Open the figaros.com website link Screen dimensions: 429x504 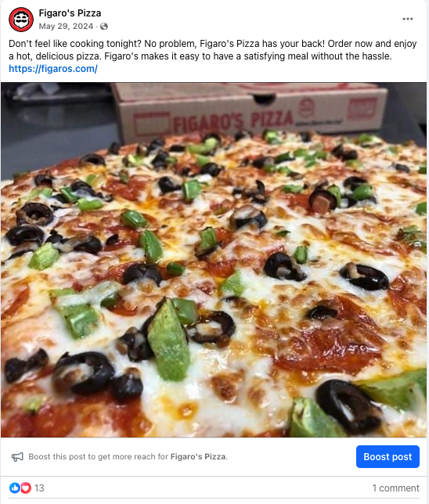pos(53,68)
